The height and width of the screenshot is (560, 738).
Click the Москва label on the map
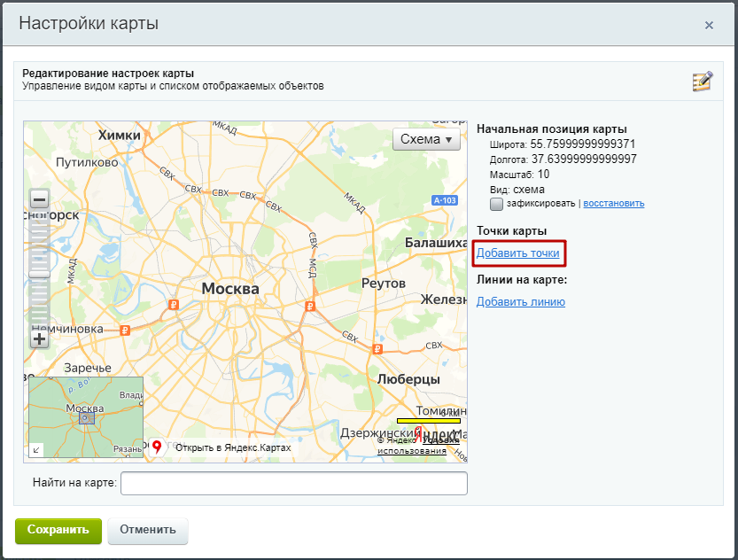230,289
